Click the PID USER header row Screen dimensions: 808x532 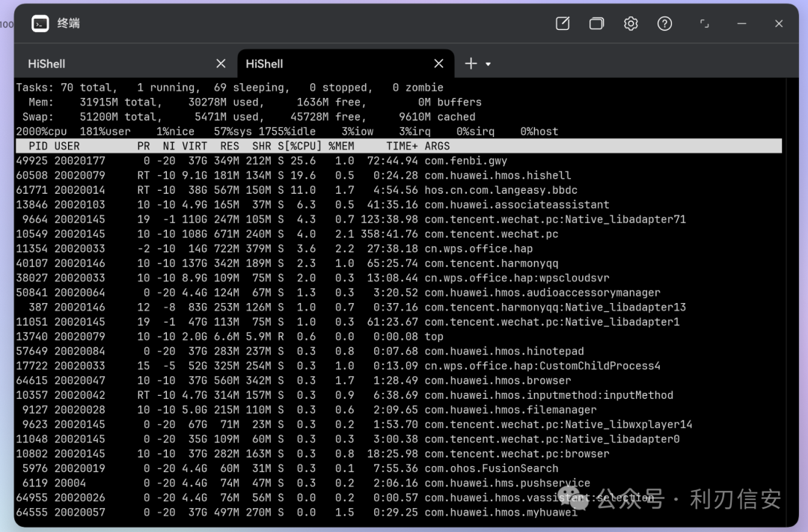(x=399, y=146)
